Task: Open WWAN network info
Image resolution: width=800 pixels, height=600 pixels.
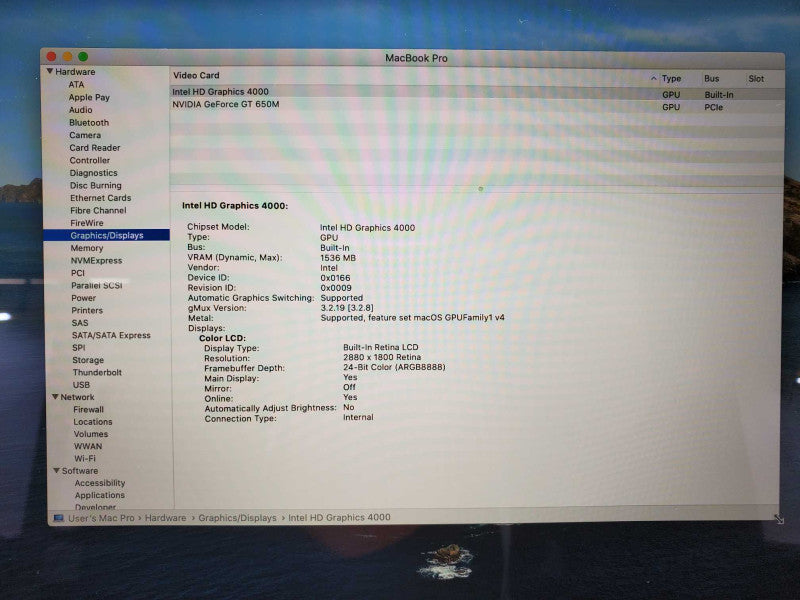Action: tap(88, 446)
